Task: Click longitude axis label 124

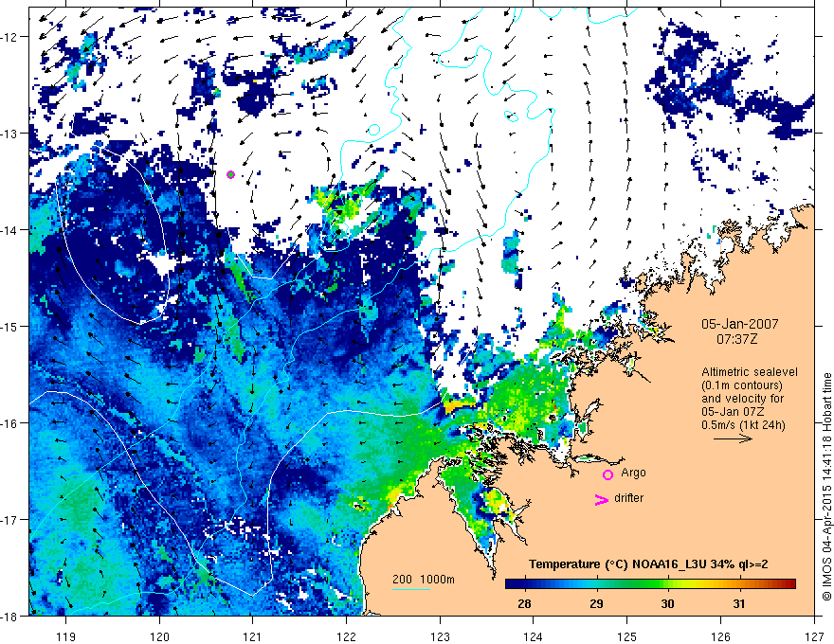Action: click(x=534, y=636)
